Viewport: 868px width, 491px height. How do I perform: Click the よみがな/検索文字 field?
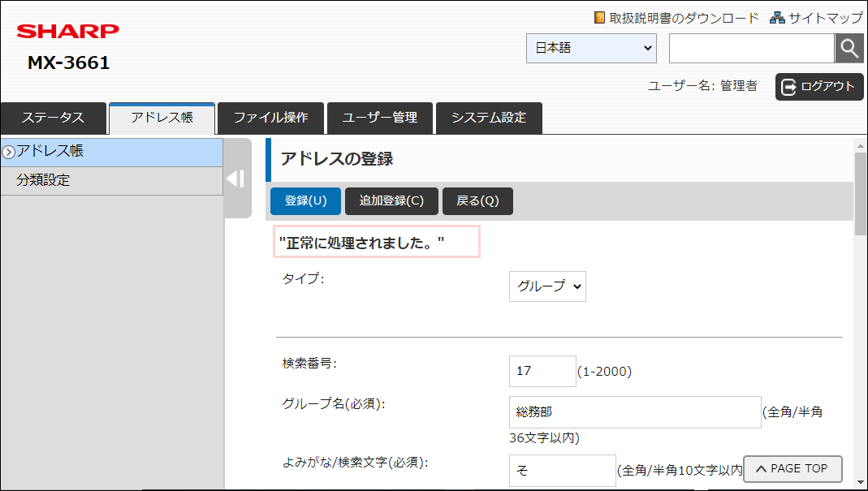[563, 471]
